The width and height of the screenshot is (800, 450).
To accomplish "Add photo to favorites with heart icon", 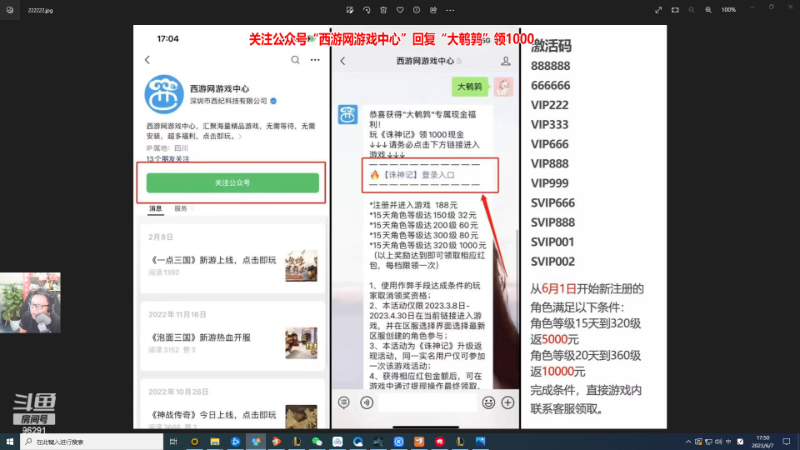I will 400,10.
